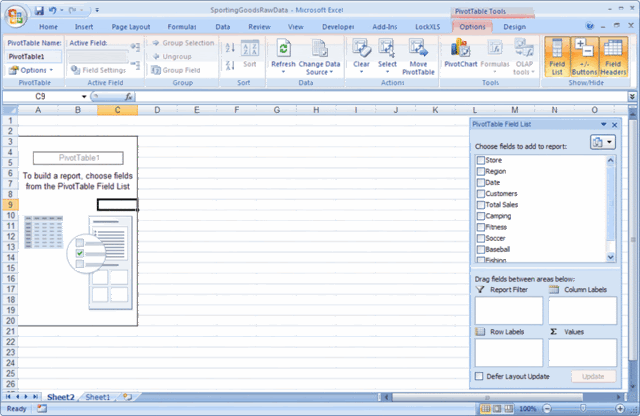Viewport: 640px width, 416px height.
Task: Save the workbook from Quick Access toolbar
Action: 39,10
